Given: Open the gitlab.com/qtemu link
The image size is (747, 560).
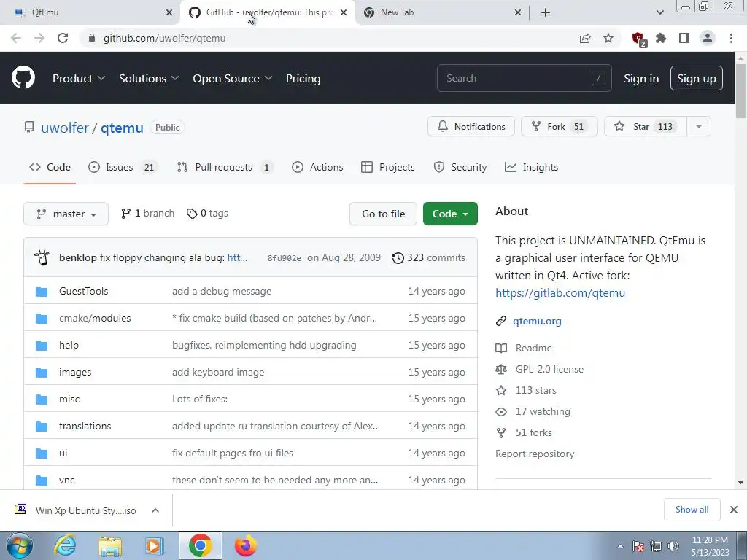Looking at the screenshot, I should (560, 293).
